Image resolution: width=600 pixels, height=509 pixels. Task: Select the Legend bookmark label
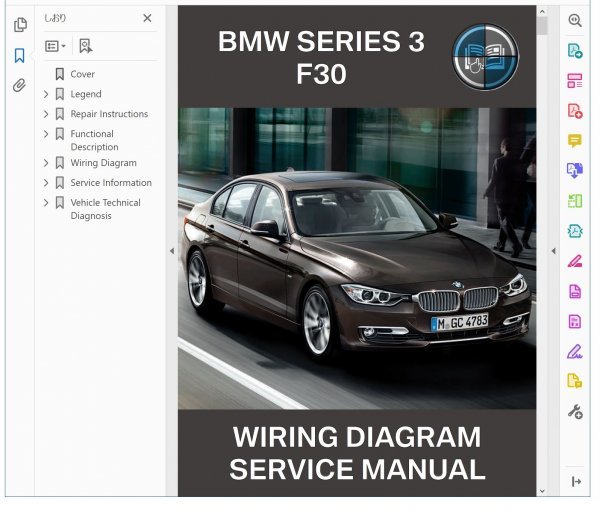[x=86, y=94]
